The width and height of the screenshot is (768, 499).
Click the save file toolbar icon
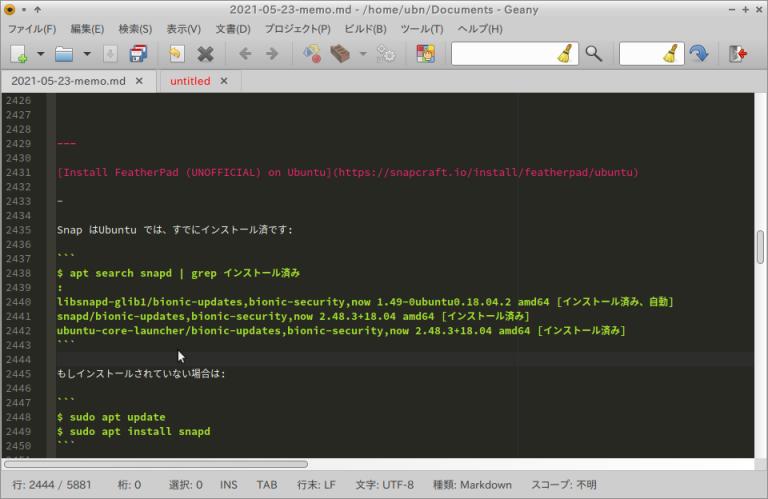[110, 54]
